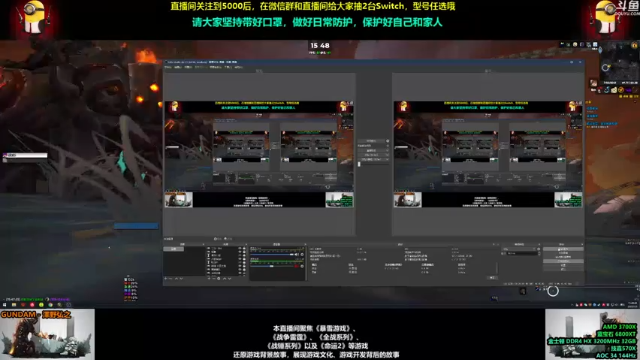Click the Reset button in Stats dock
Viewport: 640px width, 360px height.
click(493, 277)
